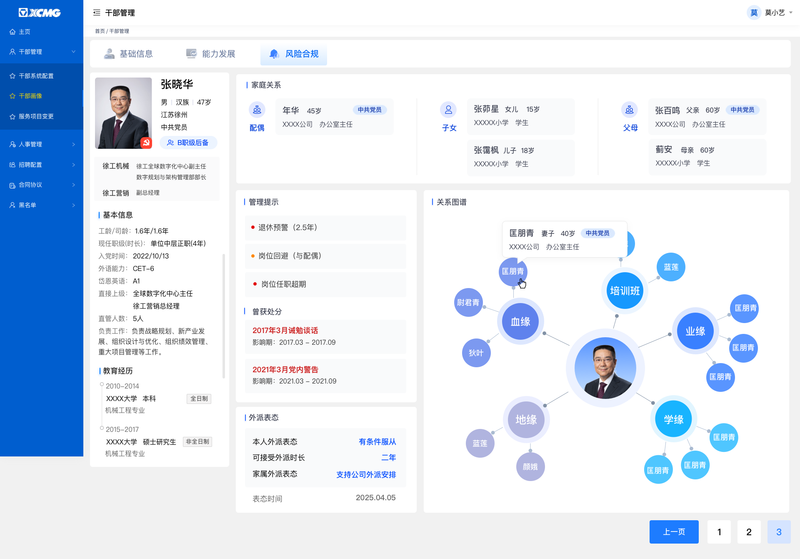The image size is (800, 559).
Task: Go to page 2 in pagination
Action: (x=749, y=532)
